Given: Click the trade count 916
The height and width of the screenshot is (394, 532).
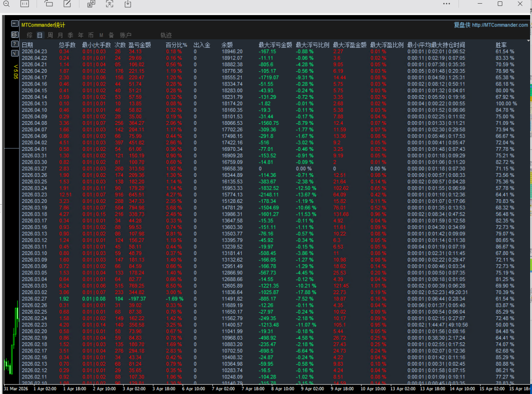Looking at the screenshot, I should 119,195.
